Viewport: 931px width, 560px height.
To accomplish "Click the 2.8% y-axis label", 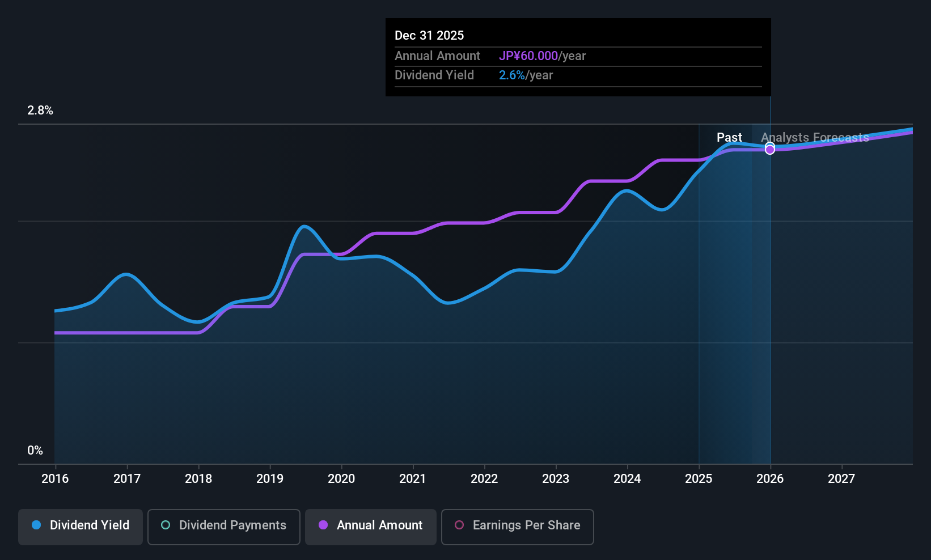I will tap(40, 111).
